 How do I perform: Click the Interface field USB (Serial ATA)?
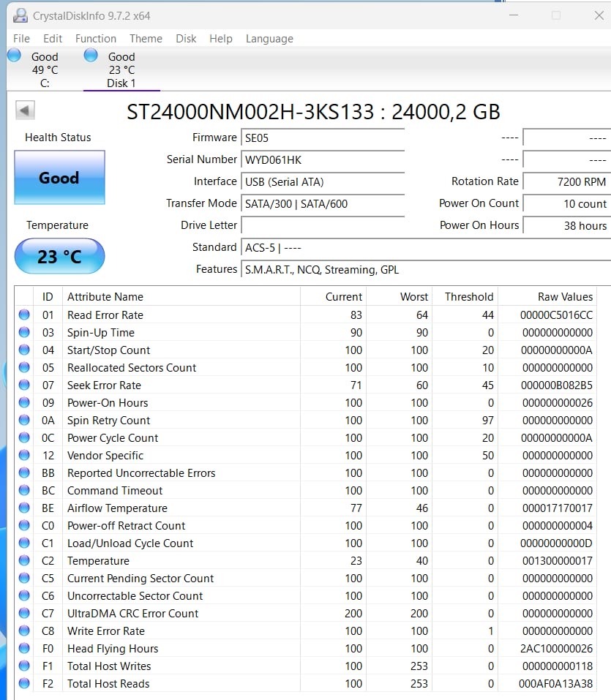click(x=323, y=181)
